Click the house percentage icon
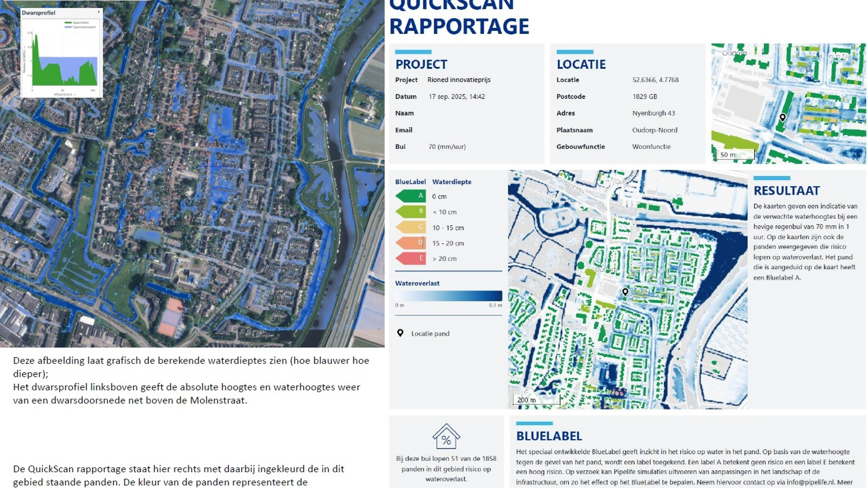This screenshot has width=868, height=488. (x=446, y=436)
